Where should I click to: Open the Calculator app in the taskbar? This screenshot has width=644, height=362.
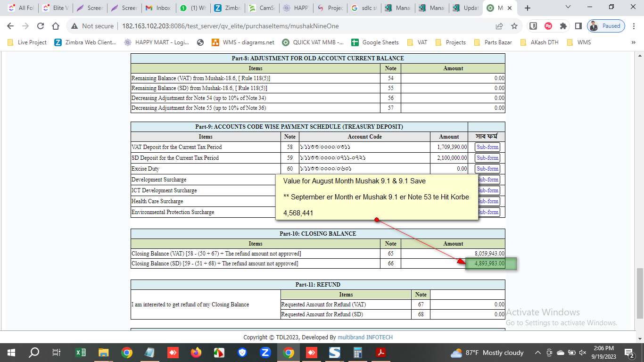(x=358, y=353)
